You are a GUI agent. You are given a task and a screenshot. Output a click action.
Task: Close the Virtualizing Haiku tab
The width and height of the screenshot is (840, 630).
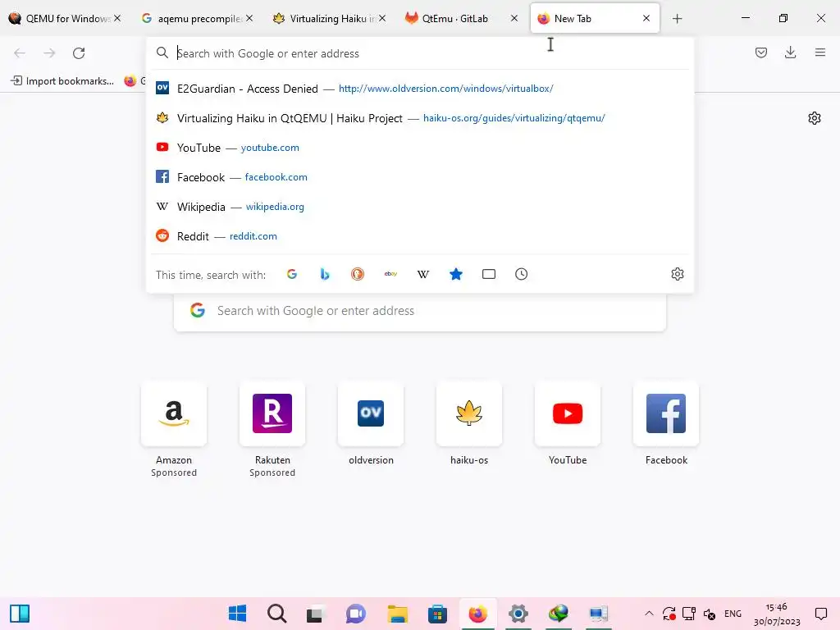tap(382, 18)
